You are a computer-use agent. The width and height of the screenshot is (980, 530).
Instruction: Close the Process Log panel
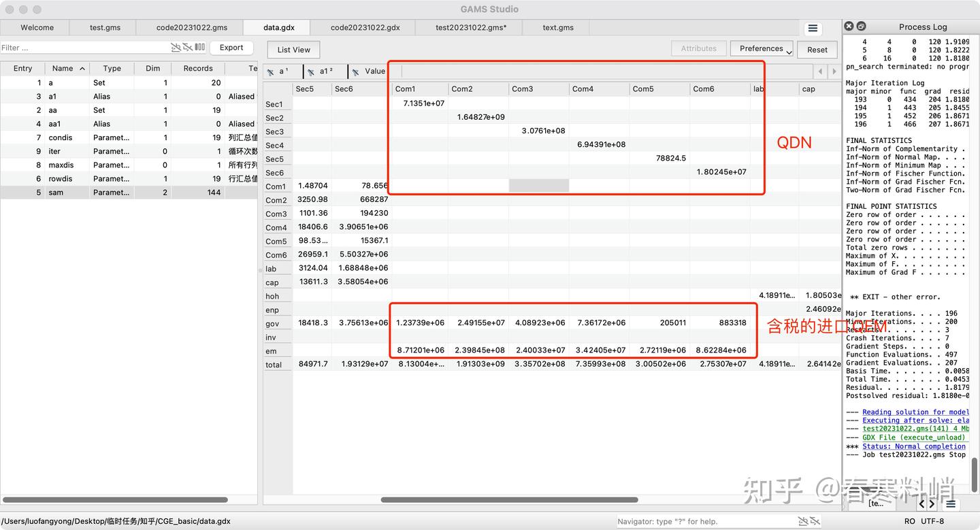coord(849,27)
